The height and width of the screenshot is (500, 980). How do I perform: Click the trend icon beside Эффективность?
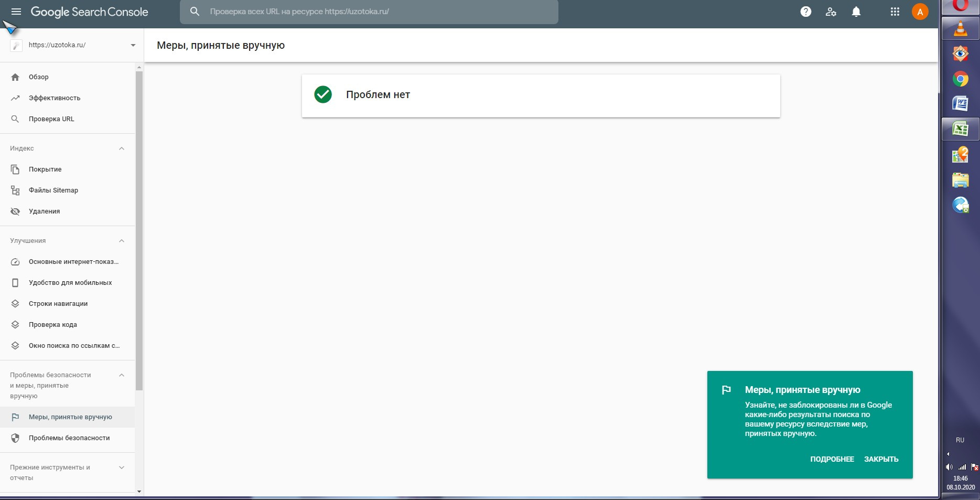pyautogui.click(x=15, y=98)
